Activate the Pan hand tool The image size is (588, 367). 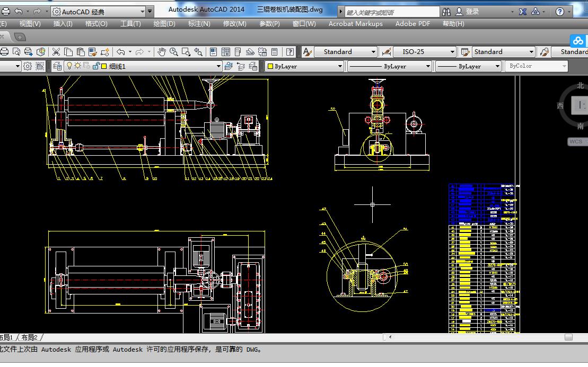(161, 52)
